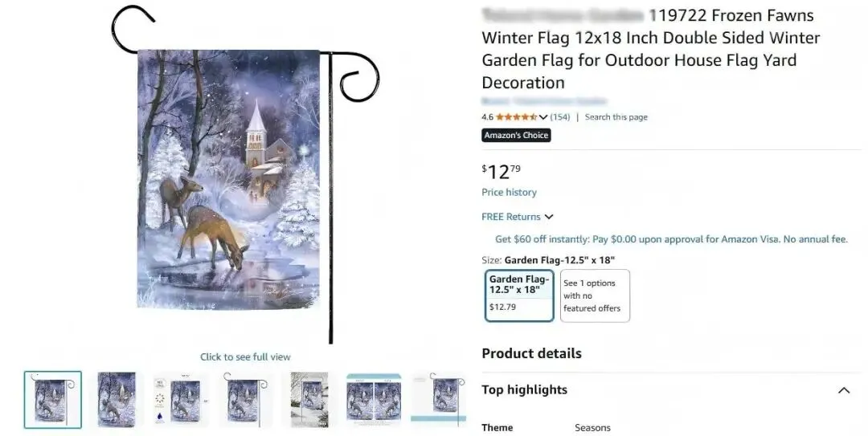Screen dimensions: 868x436
Task: Show the fifth thumbnail with snowy yard scene
Action: pyautogui.click(x=309, y=400)
